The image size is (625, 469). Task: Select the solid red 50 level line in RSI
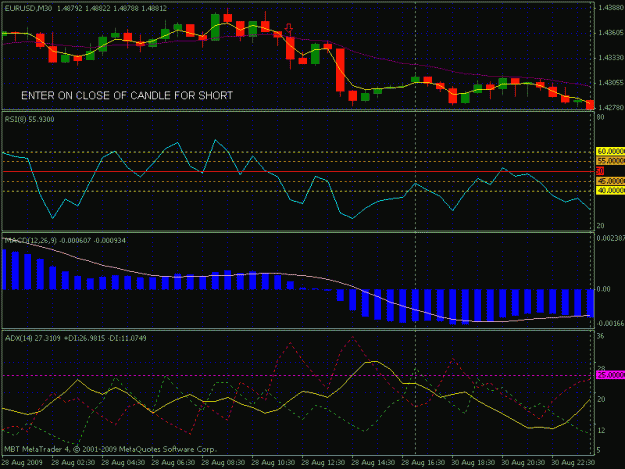(298, 171)
